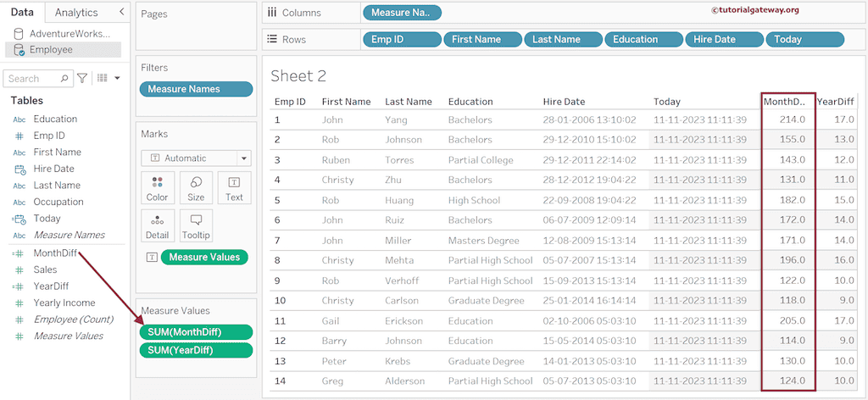Click the calculated number icon beside the YearDiff field
This screenshot has height=400, width=868.
(x=18, y=286)
